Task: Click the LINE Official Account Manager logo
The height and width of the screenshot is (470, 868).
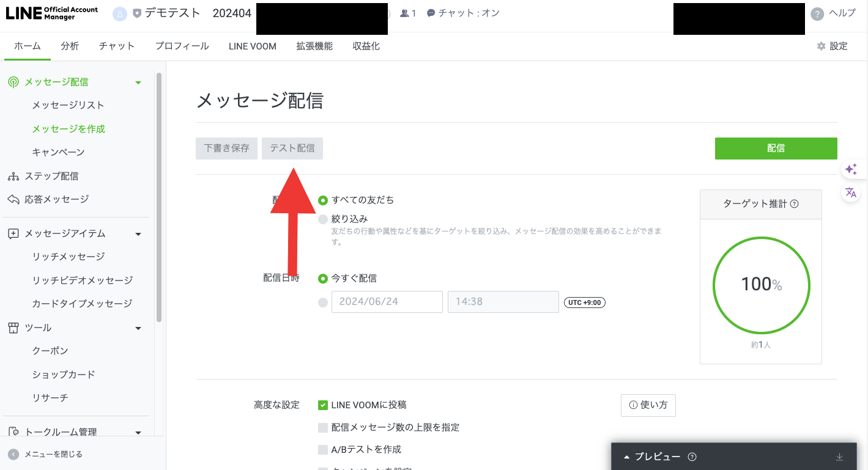Action: pyautogui.click(x=52, y=13)
